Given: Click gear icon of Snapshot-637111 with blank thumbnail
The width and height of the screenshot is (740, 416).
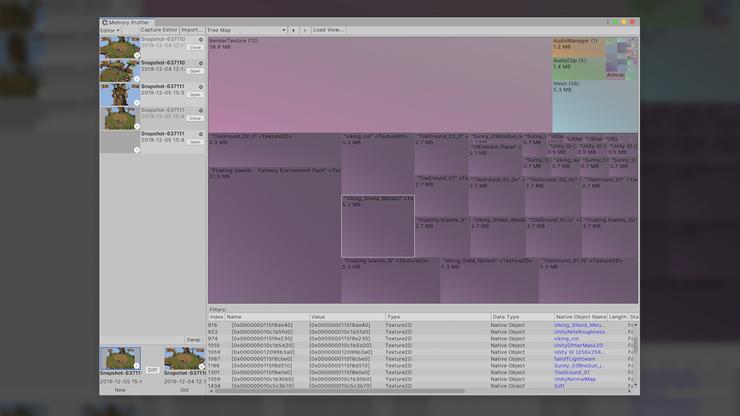Looking at the screenshot, I should (x=201, y=134).
